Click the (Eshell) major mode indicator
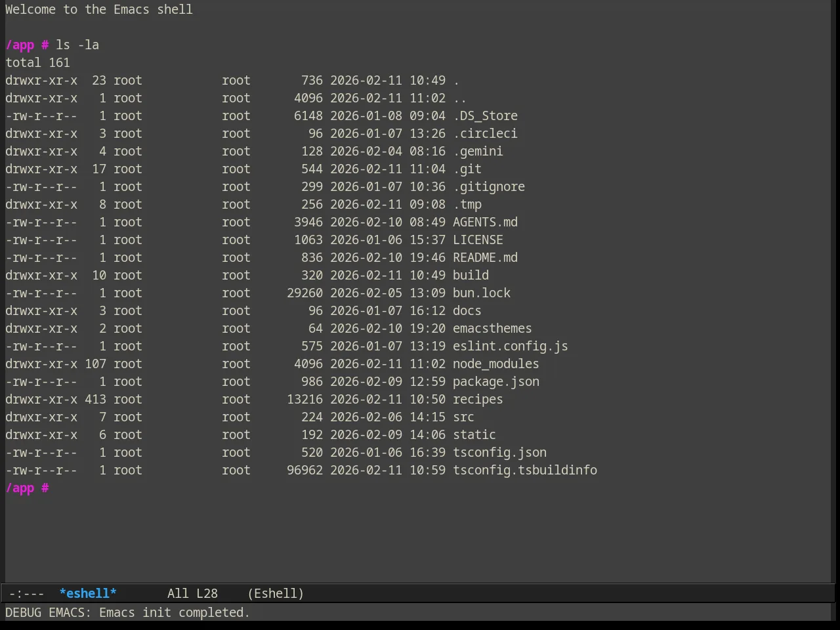This screenshot has width=840, height=630. pos(276,593)
